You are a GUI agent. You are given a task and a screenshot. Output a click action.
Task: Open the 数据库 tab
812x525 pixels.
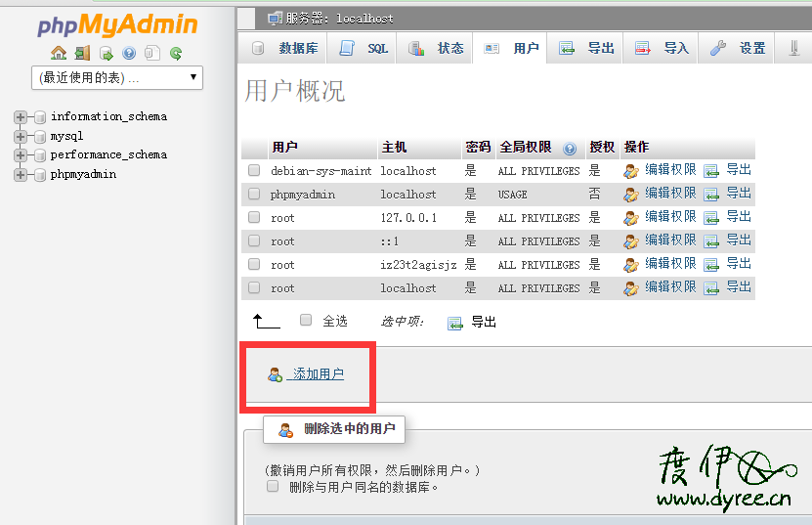click(x=283, y=48)
